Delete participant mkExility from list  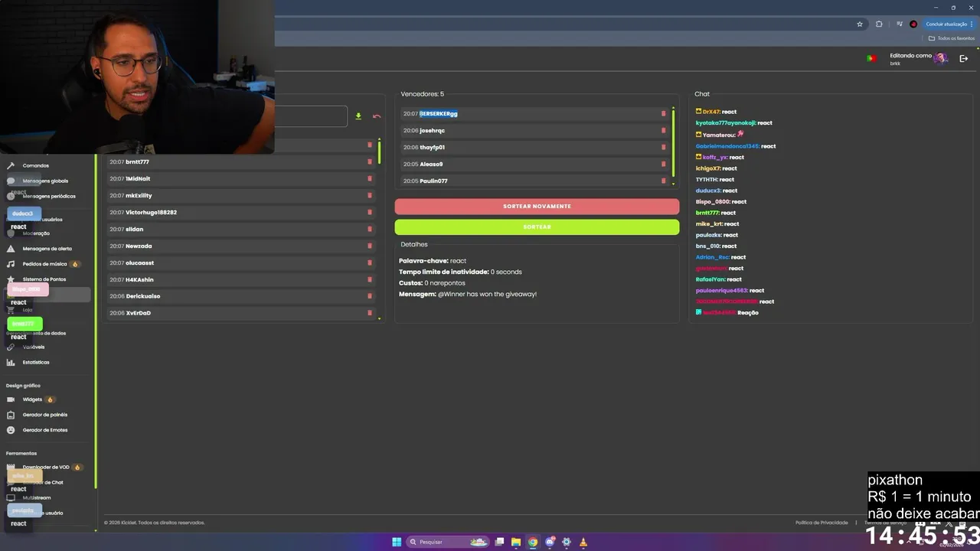(370, 196)
